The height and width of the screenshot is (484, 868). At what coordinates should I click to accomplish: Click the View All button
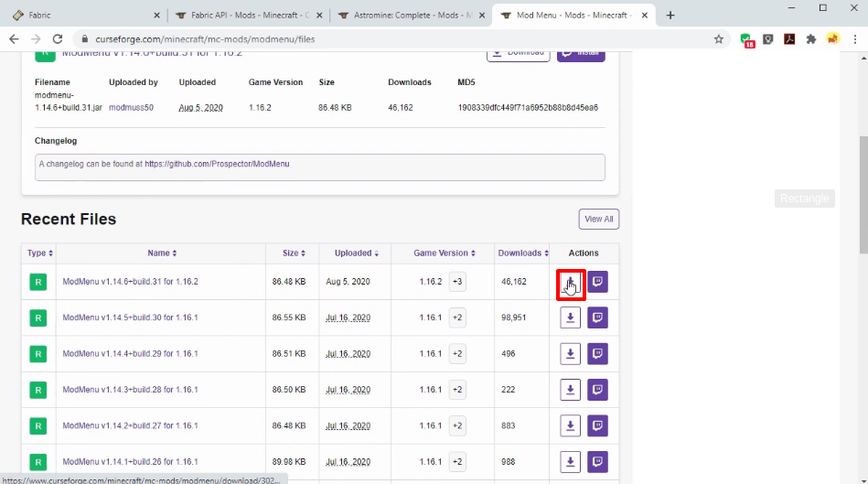599,220
